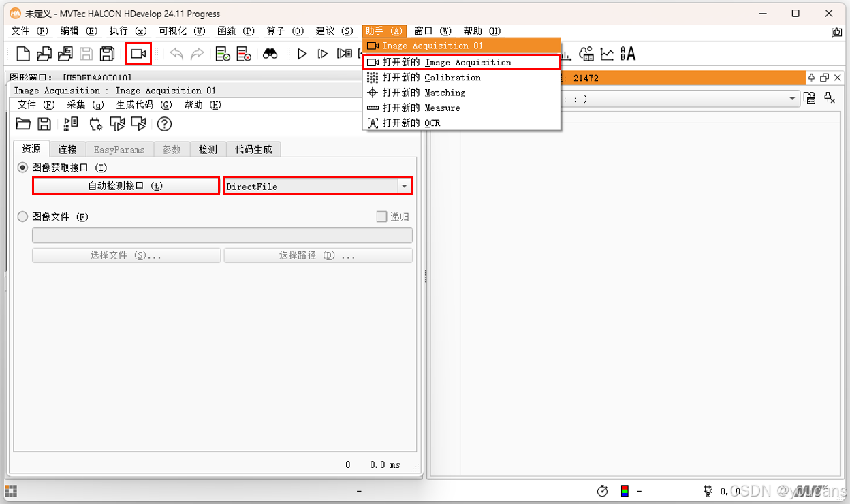Open the 函数 (P) main menu
This screenshot has height=504, width=850.
tap(236, 31)
